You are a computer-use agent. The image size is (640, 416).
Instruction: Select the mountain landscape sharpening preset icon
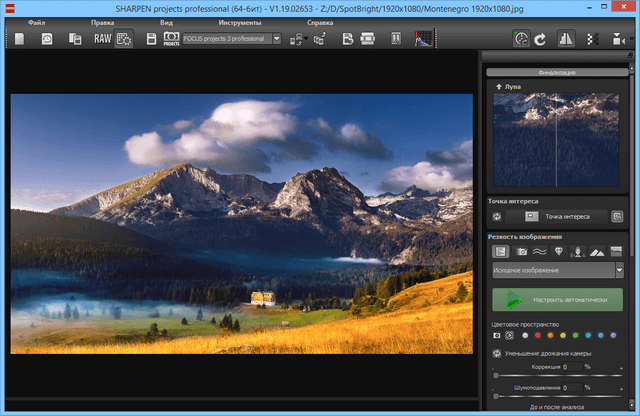coord(597,252)
